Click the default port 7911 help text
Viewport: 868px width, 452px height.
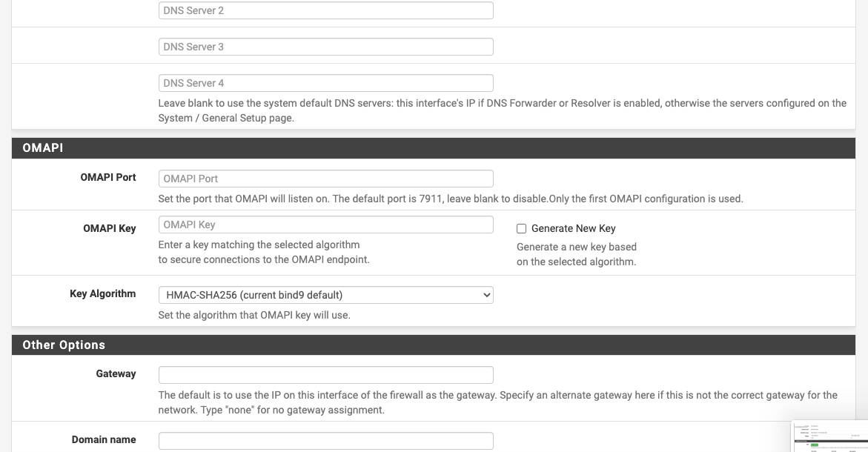click(451, 199)
